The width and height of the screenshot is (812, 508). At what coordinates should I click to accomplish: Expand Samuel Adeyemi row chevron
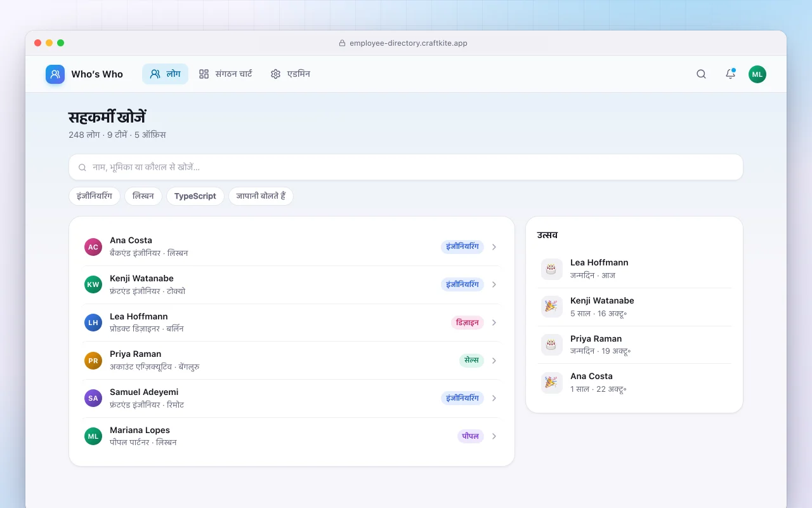point(494,398)
